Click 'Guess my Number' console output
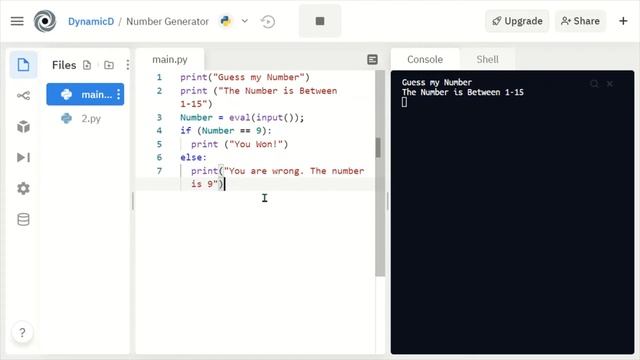Viewport: 640px width, 360px height. pos(437,82)
